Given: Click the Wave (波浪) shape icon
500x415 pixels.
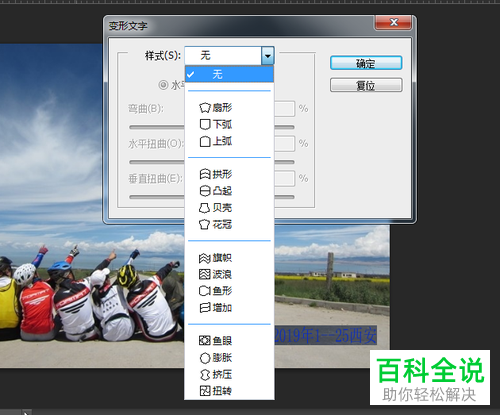Looking at the screenshot, I should pos(205,274).
